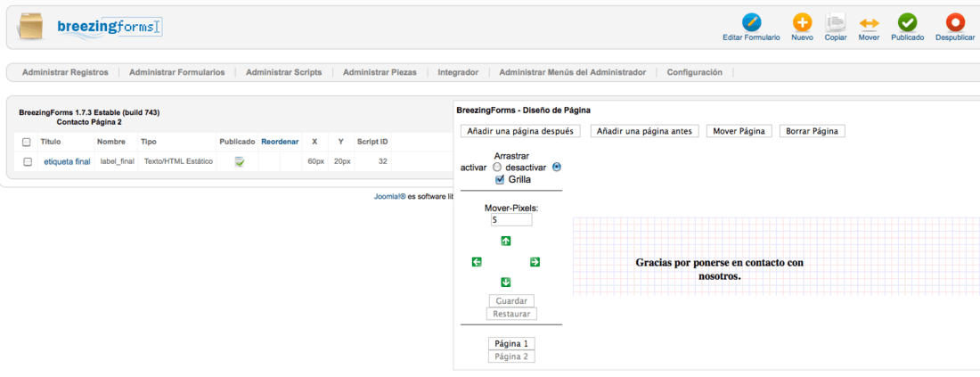Image resolution: width=980 pixels, height=377 pixels.
Task: Click the script ID value 32
Action: [383, 162]
